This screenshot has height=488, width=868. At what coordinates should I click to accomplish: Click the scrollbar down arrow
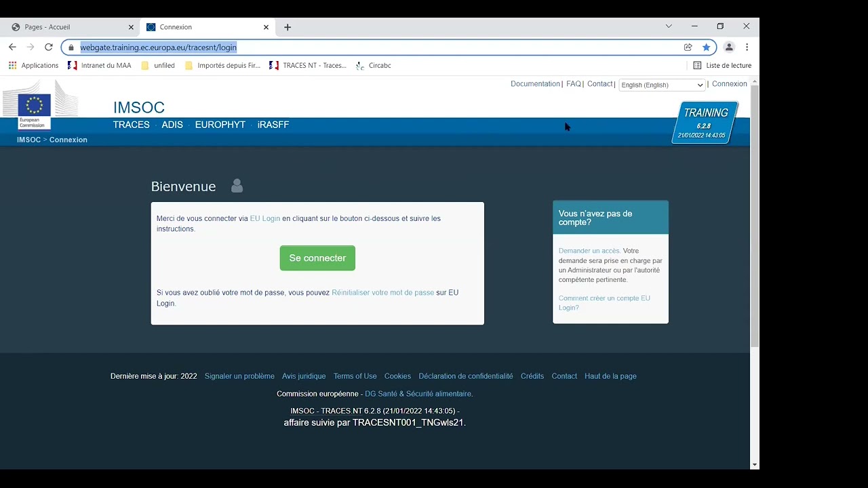(x=755, y=465)
